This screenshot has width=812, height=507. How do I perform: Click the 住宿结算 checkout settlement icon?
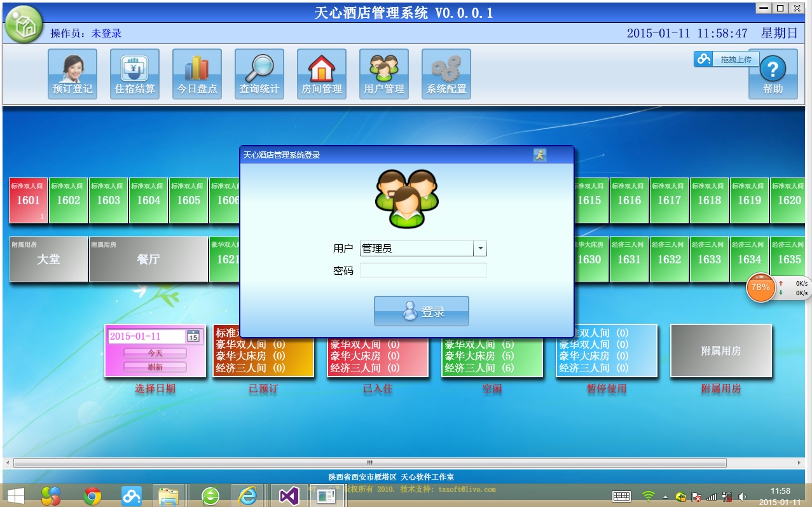tap(135, 74)
